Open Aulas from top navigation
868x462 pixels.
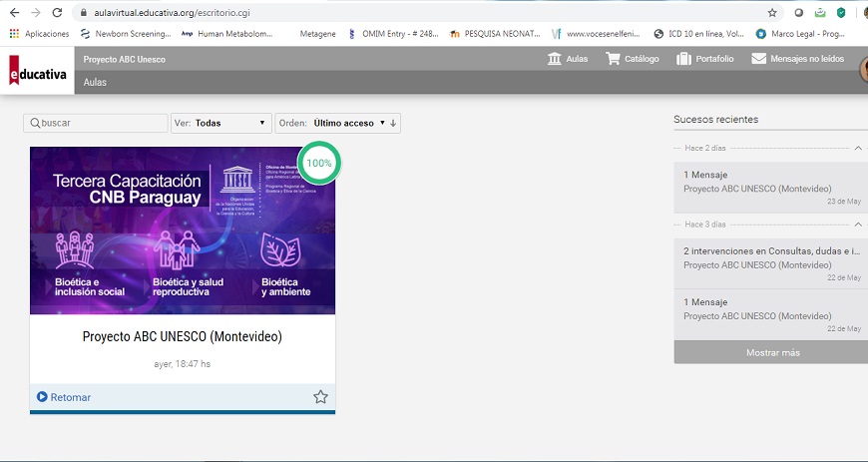pyautogui.click(x=568, y=59)
